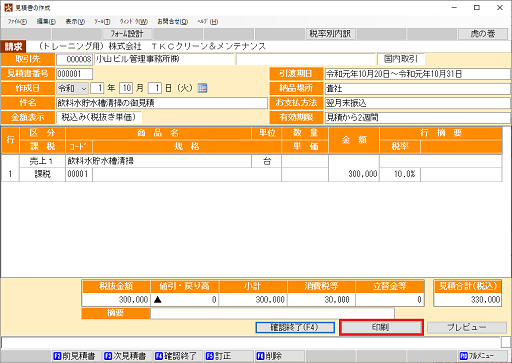
Task: Click the day field in 作成日
Action: click(155, 88)
